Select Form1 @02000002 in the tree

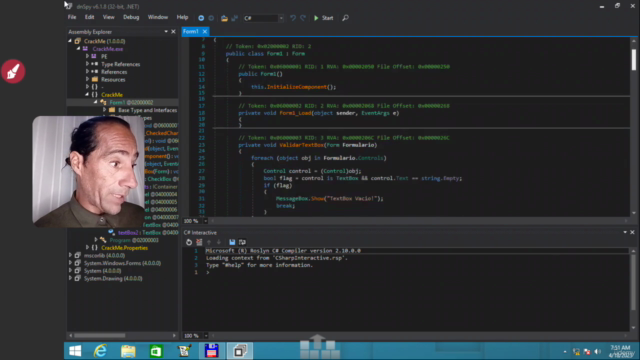pos(131,102)
